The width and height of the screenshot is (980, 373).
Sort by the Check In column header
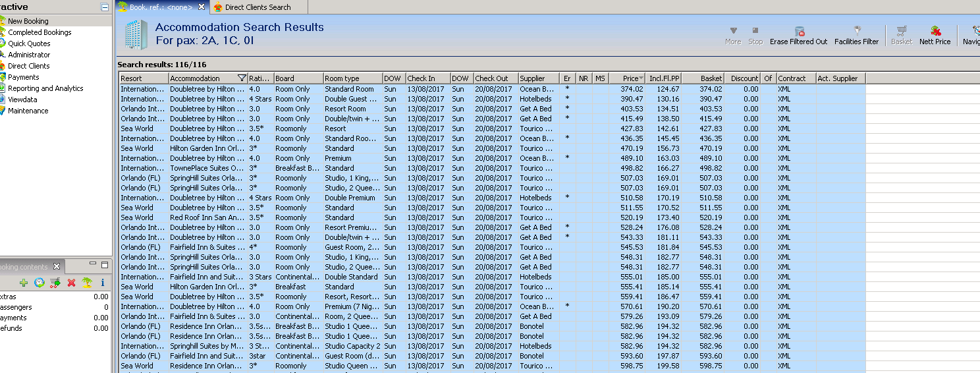(x=427, y=78)
